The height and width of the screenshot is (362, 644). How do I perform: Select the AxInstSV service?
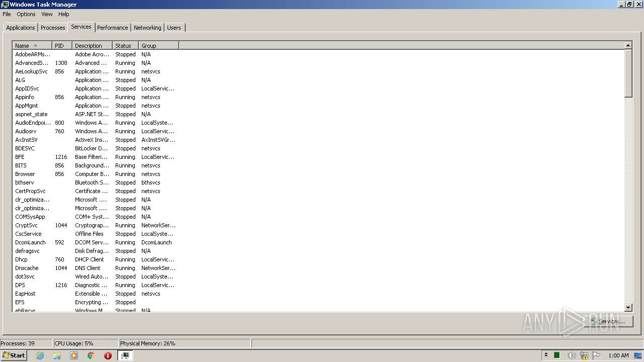click(96, 140)
